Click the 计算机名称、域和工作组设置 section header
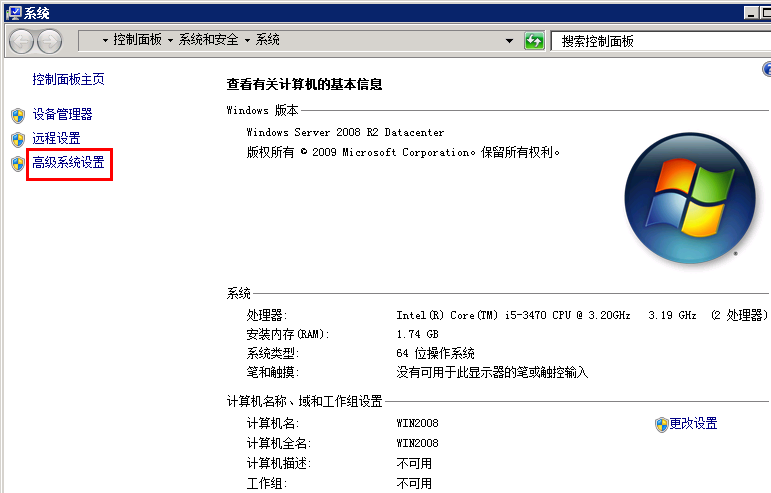 coord(304,402)
